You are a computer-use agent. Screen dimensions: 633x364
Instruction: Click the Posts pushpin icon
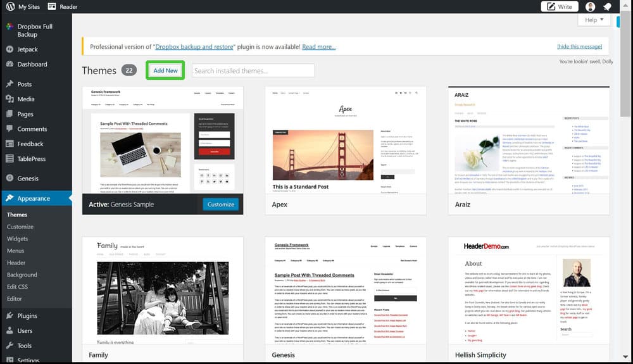[9, 84]
